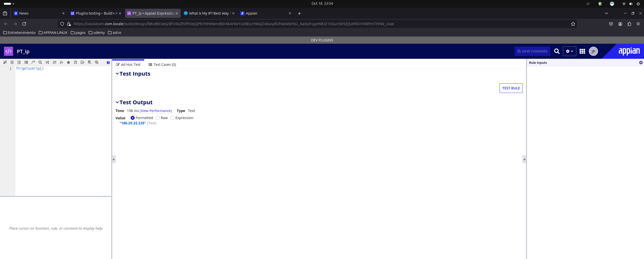Click the purple PT_ip expression rule icon

coord(9,51)
